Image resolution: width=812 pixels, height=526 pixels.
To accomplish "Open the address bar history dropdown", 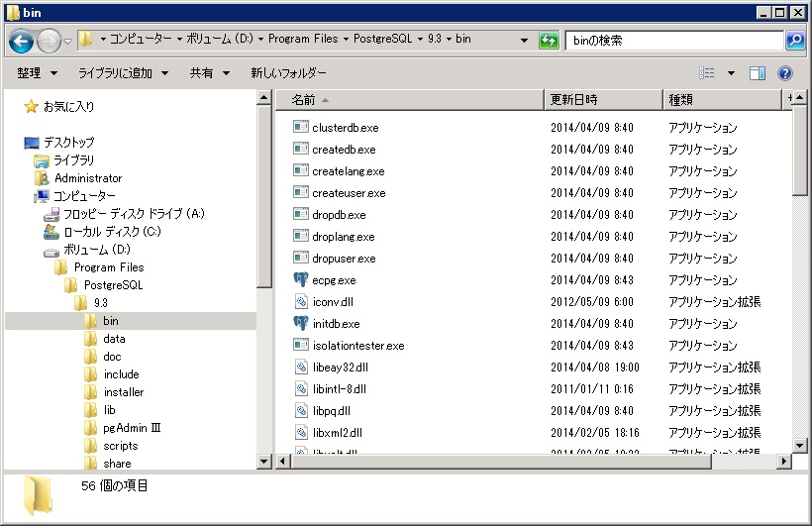I will 524,41.
